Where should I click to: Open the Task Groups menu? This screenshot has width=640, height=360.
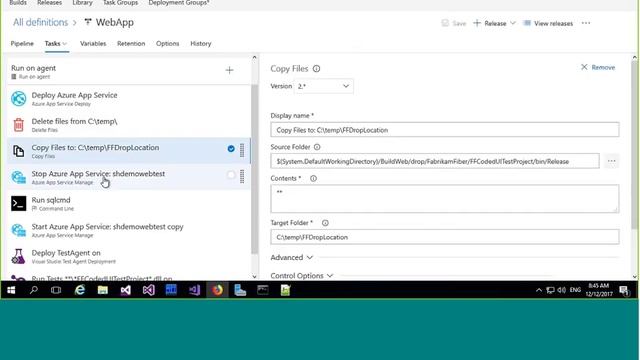pos(120,3)
